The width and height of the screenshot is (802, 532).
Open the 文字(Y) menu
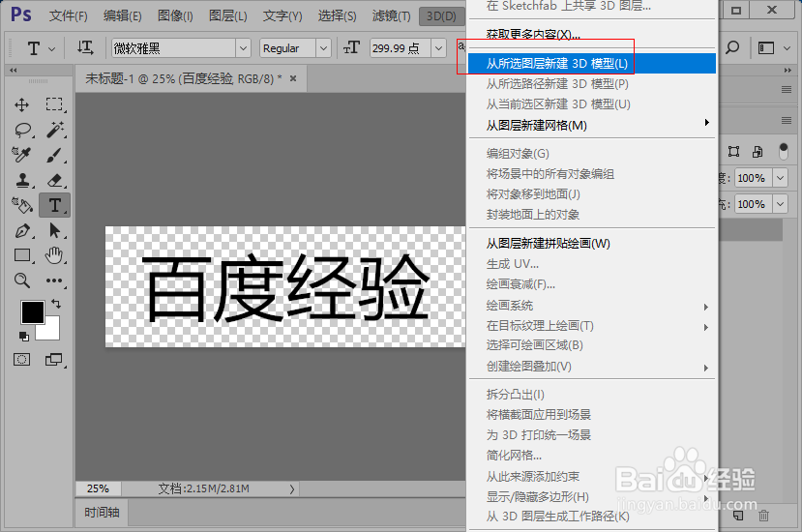(282, 16)
